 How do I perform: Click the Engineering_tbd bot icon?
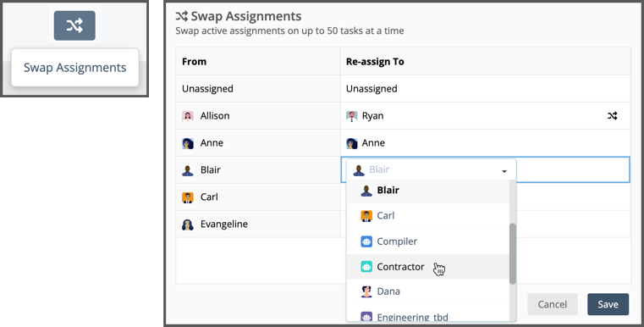366,317
